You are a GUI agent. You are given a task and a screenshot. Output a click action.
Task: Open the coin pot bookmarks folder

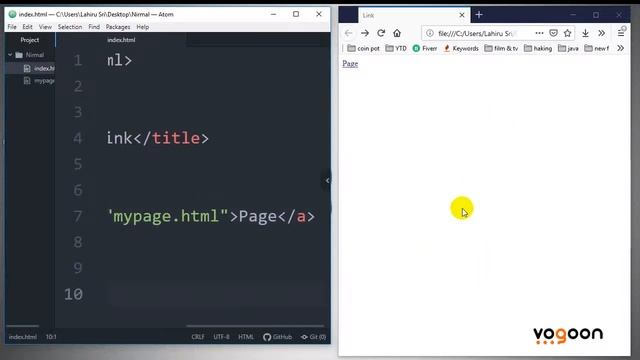(x=363, y=48)
